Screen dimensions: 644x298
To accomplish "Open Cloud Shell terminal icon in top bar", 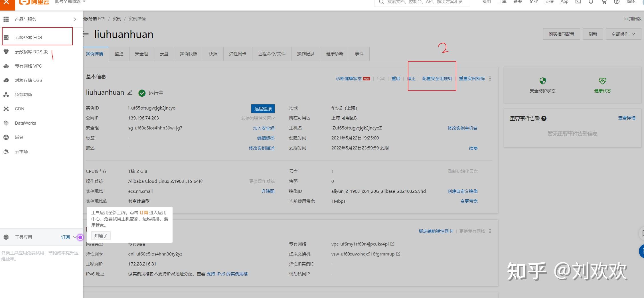I will (x=578, y=2).
